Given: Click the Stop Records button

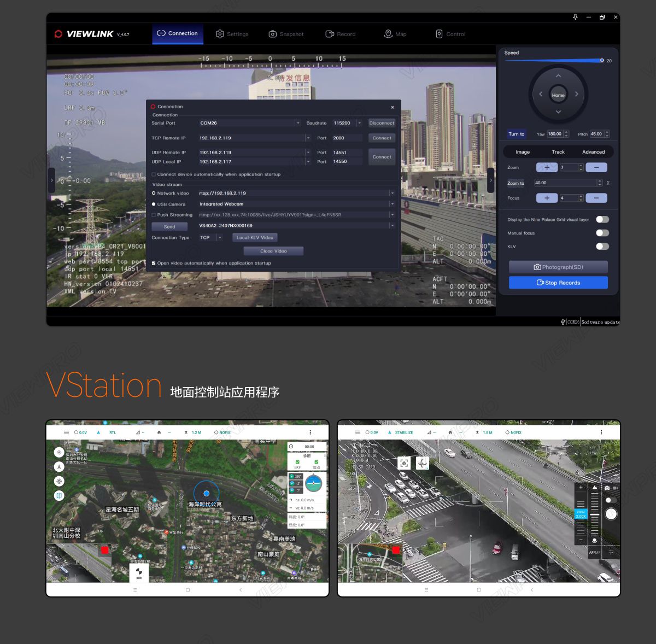Looking at the screenshot, I should tap(558, 283).
